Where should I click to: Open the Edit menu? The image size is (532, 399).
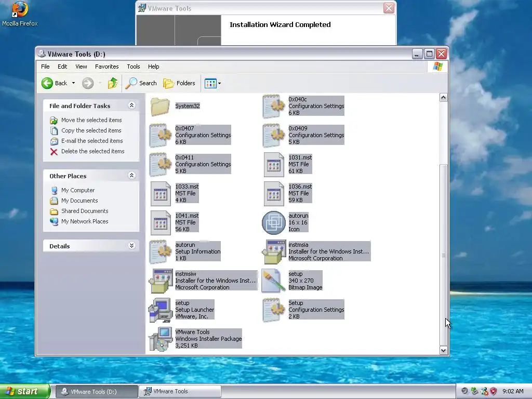tap(62, 66)
